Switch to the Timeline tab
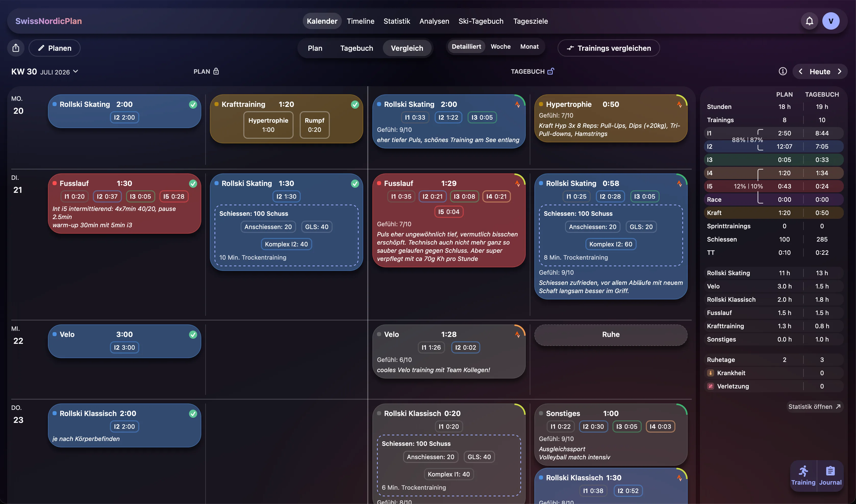The image size is (856, 504). point(360,21)
